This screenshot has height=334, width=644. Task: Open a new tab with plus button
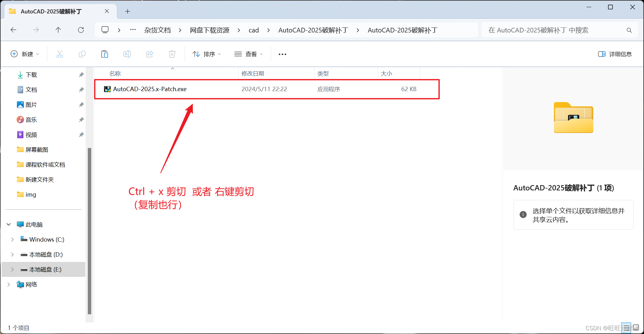point(127,11)
